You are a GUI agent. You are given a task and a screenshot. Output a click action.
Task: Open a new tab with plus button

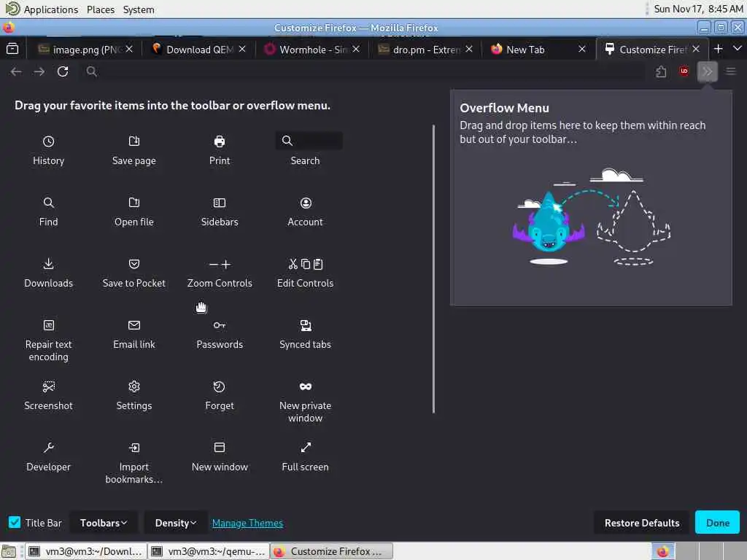[719, 49]
